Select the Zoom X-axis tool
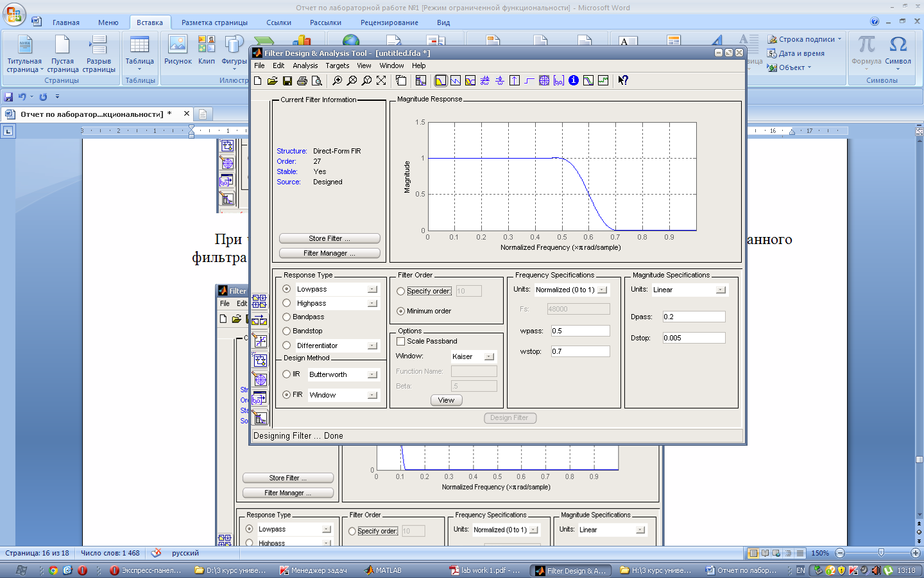 (352, 81)
